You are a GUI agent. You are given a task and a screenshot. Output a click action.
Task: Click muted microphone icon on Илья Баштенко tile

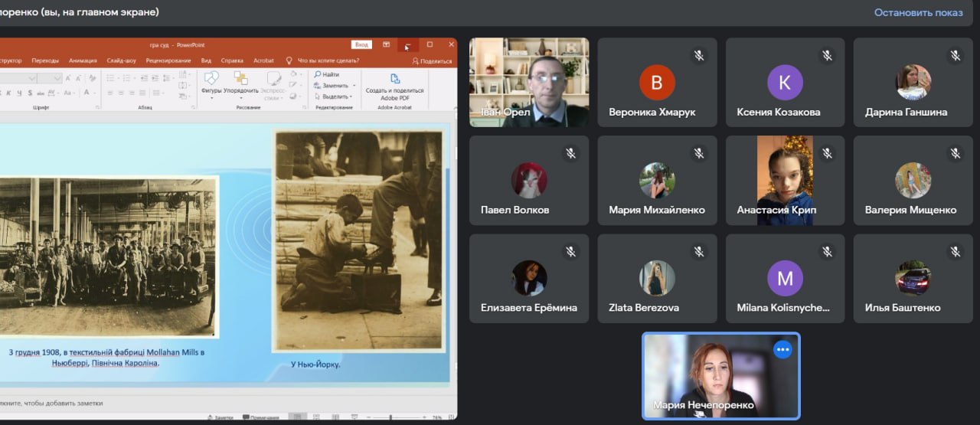955,252
